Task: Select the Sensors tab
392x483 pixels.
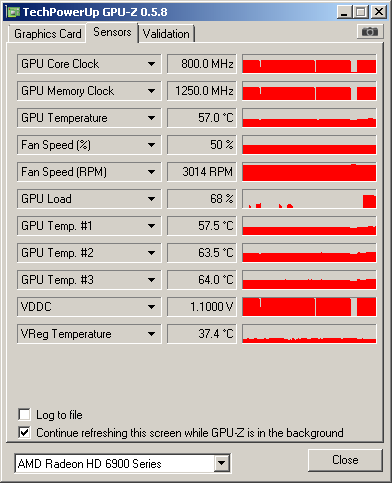Action: click(112, 32)
